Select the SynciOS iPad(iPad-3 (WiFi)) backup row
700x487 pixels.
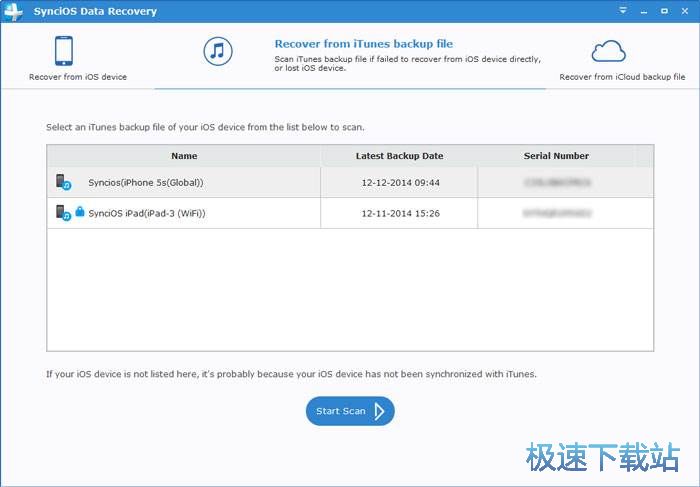coord(350,213)
